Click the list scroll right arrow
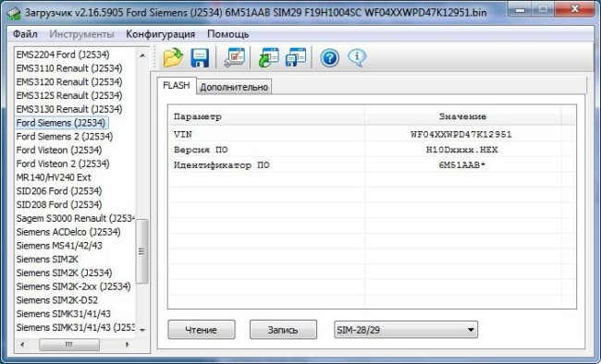 (x=128, y=344)
